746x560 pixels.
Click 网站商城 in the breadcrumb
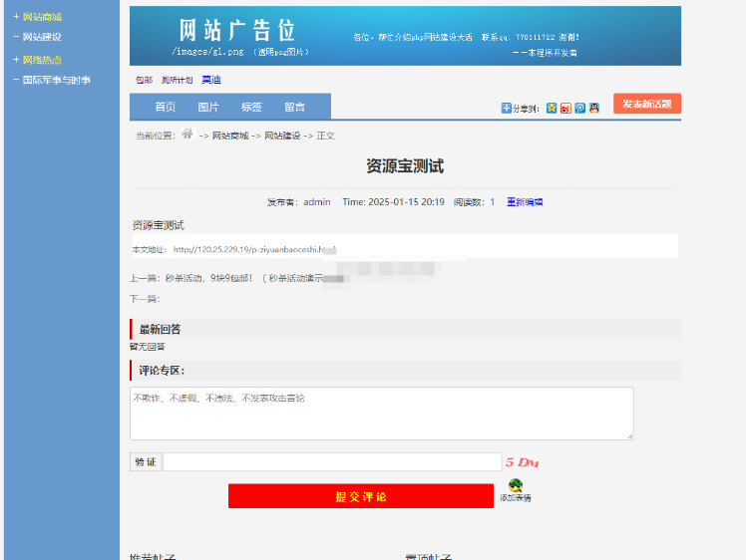click(230, 136)
